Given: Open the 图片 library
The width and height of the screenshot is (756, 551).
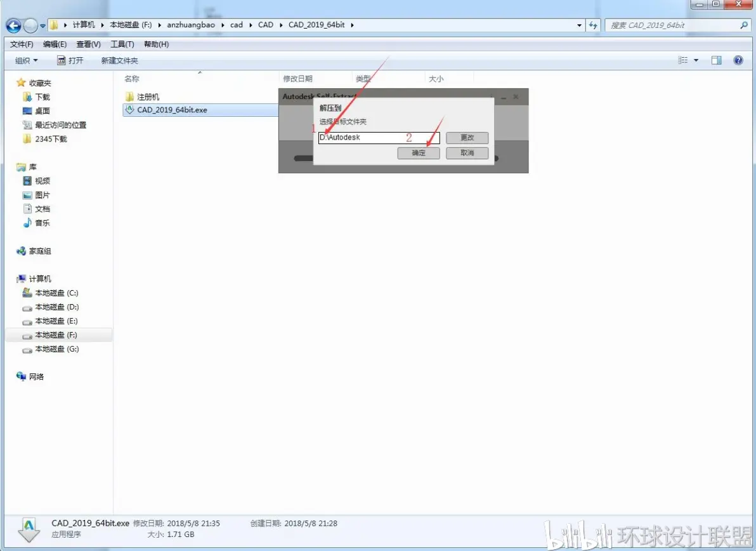Looking at the screenshot, I should (x=42, y=195).
